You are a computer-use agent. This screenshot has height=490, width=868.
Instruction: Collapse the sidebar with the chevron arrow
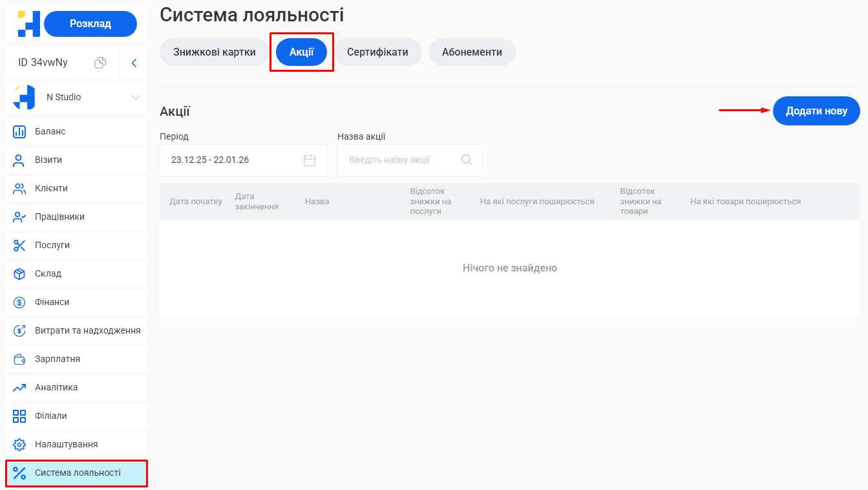(134, 63)
